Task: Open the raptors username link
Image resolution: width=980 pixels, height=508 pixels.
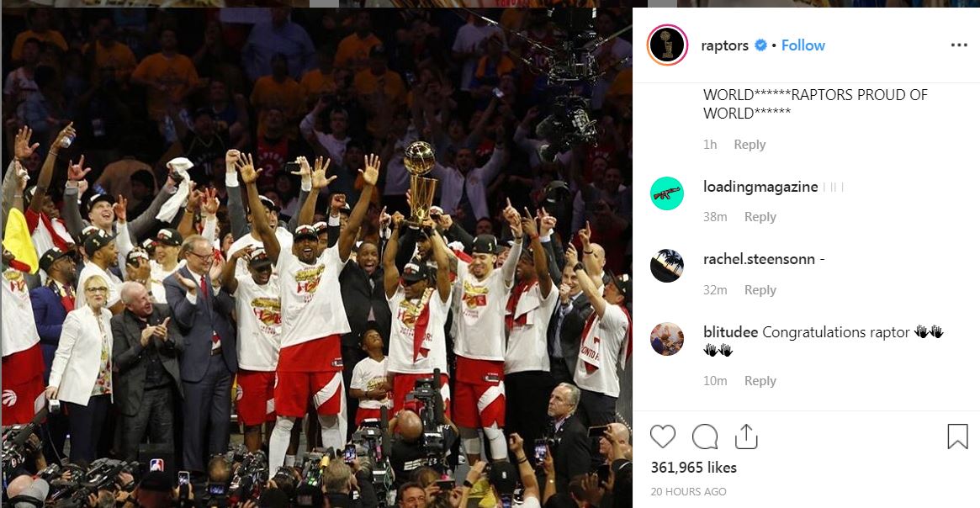Action: pyautogui.click(x=725, y=45)
